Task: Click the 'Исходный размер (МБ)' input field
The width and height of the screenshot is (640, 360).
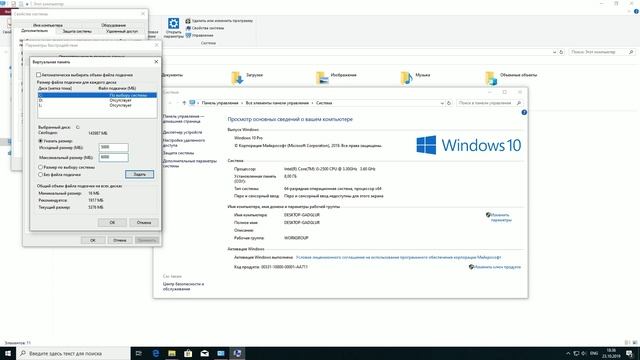Action: pyautogui.click(x=113, y=147)
